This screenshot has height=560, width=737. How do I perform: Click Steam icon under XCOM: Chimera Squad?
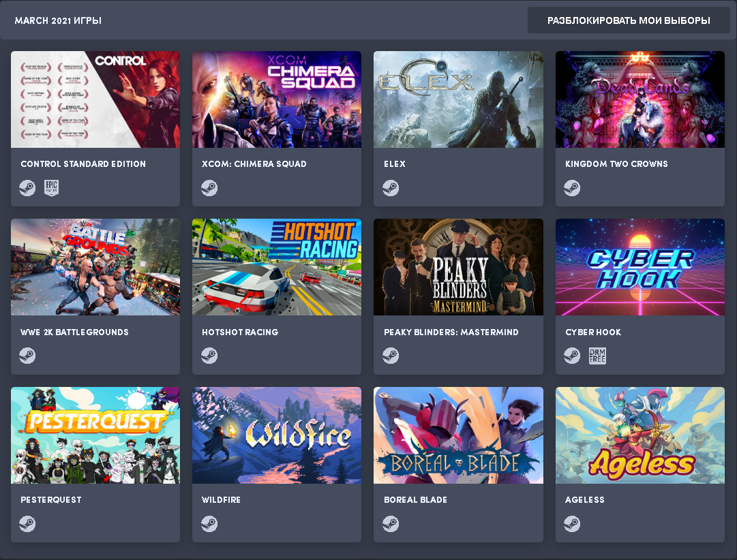pos(209,188)
